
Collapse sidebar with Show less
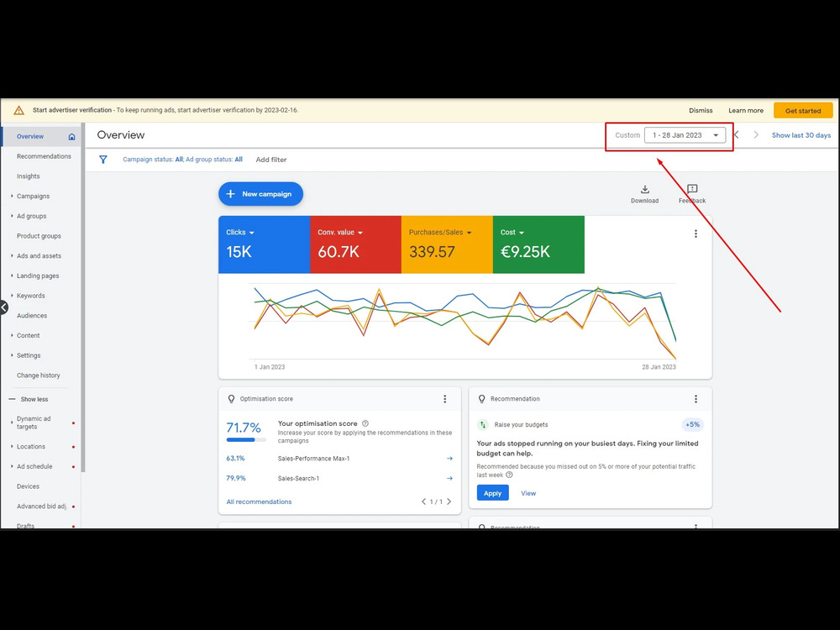click(29, 400)
